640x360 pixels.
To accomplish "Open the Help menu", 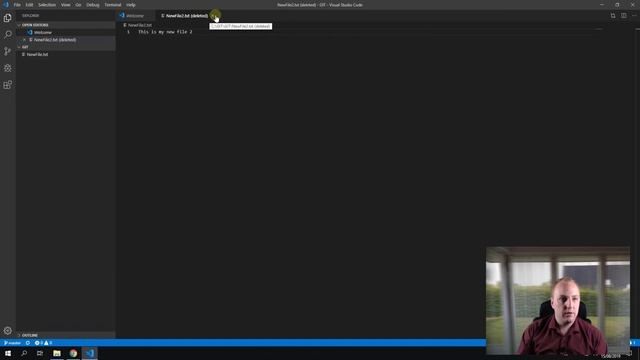I will [x=131, y=5].
